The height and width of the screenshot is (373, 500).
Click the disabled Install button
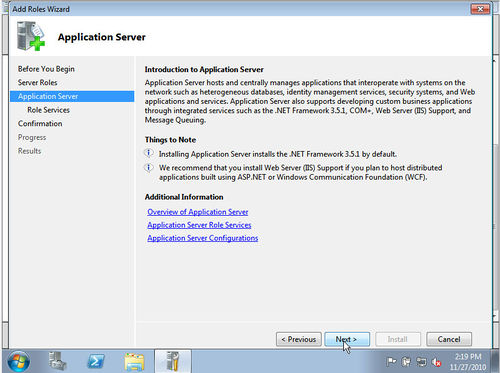point(398,339)
